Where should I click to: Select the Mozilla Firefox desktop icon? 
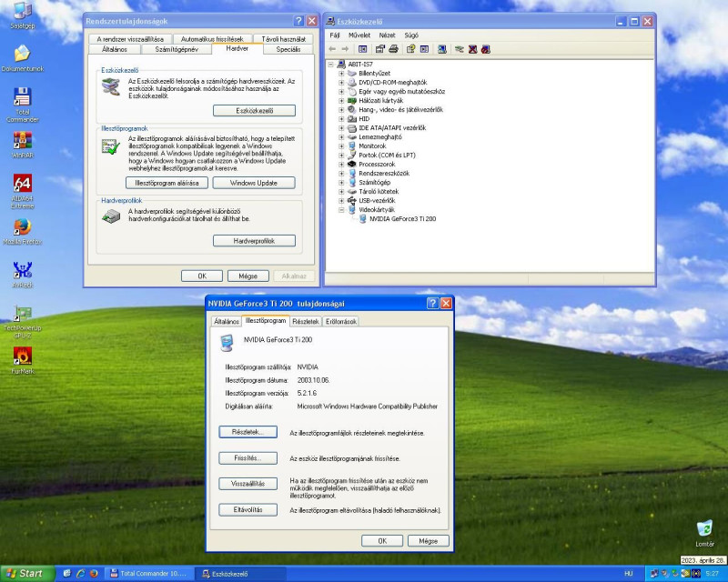click(x=22, y=231)
